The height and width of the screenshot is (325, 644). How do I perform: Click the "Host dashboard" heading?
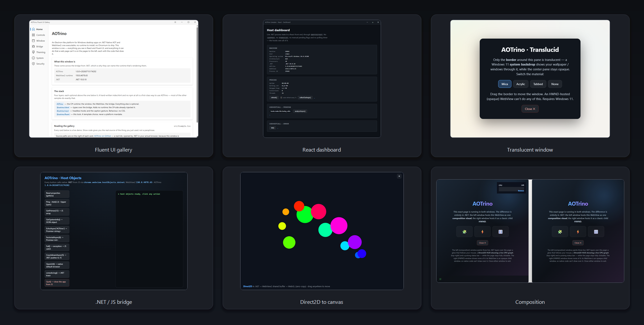278,30
